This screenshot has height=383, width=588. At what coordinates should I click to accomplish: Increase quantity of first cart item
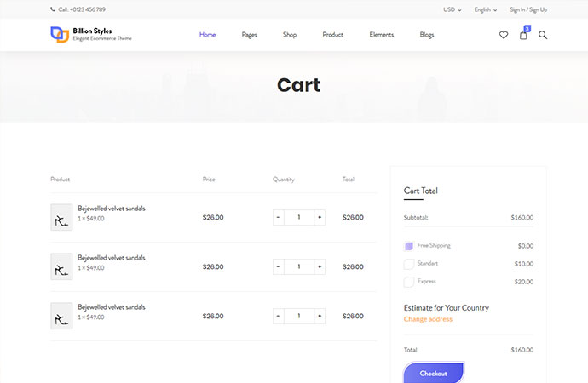(320, 217)
